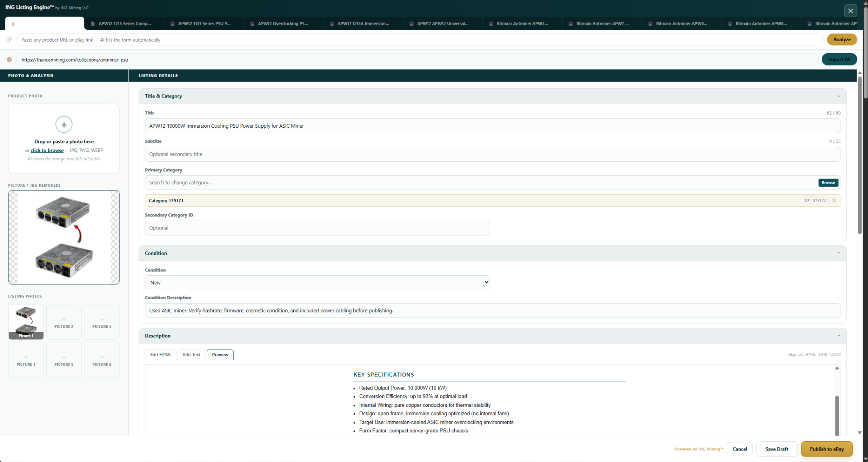Click the plus icon in Picture 4 slot
Viewport: 868px width, 462px height.
click(26, 357)
